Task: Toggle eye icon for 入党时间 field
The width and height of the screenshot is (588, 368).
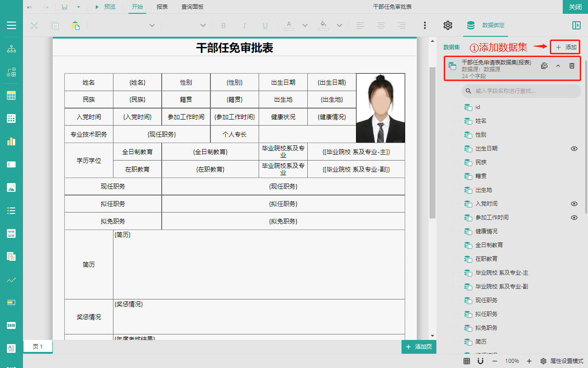Action: tap(574, 204)
